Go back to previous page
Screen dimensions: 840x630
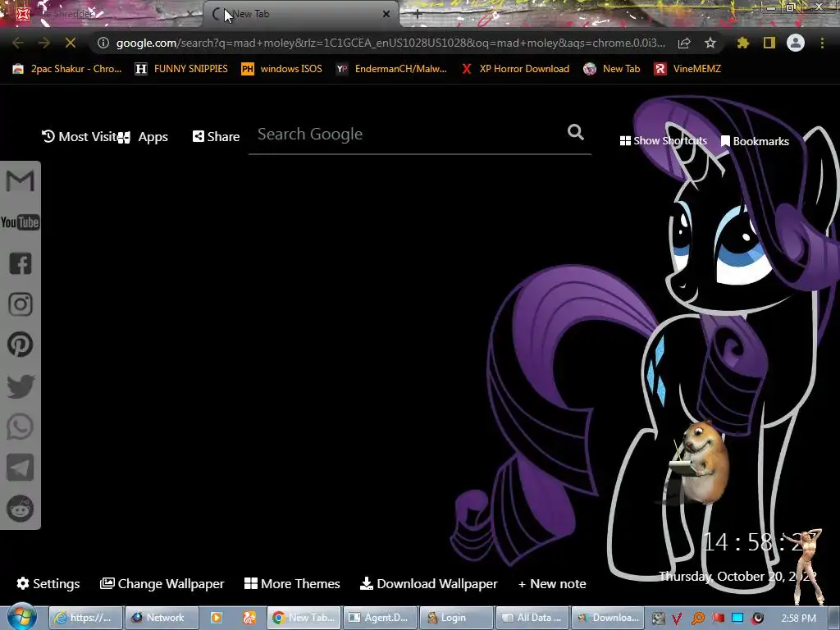[18, 43]
